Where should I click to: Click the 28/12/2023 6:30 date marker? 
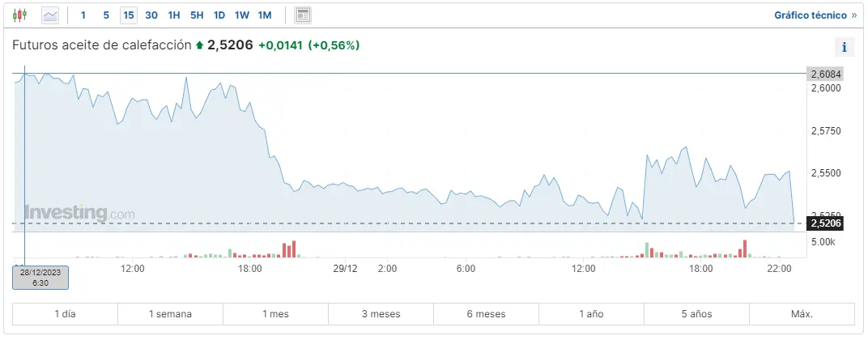[x=40, y=277]
